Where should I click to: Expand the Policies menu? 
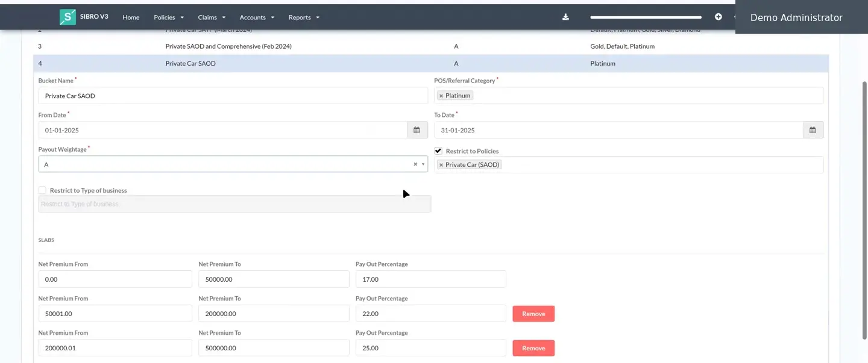point(169,17)
